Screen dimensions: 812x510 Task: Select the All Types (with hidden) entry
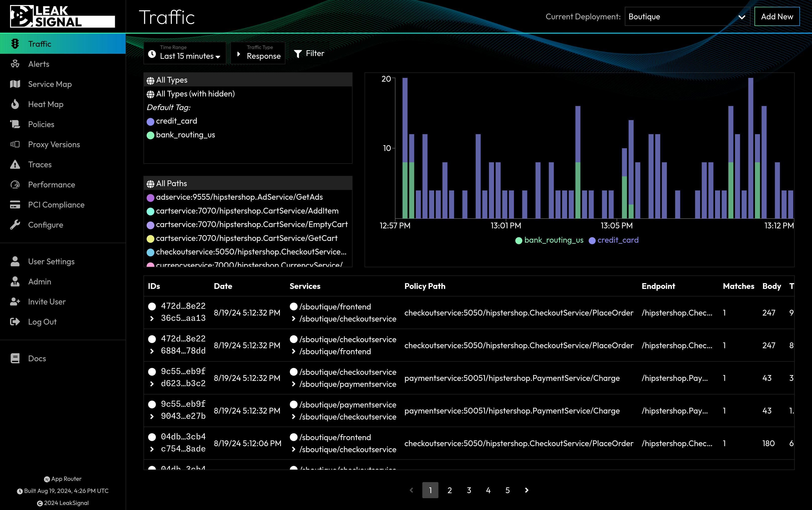[248, 94]
